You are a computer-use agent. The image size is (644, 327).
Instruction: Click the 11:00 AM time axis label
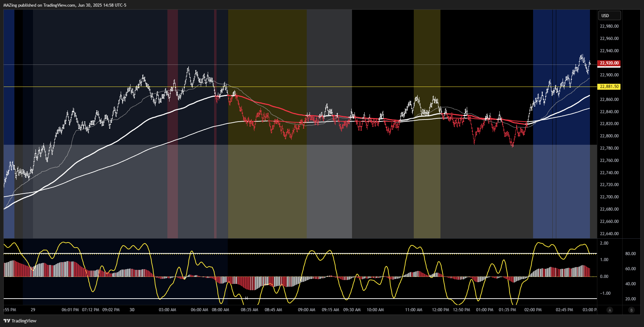(414, 310)
